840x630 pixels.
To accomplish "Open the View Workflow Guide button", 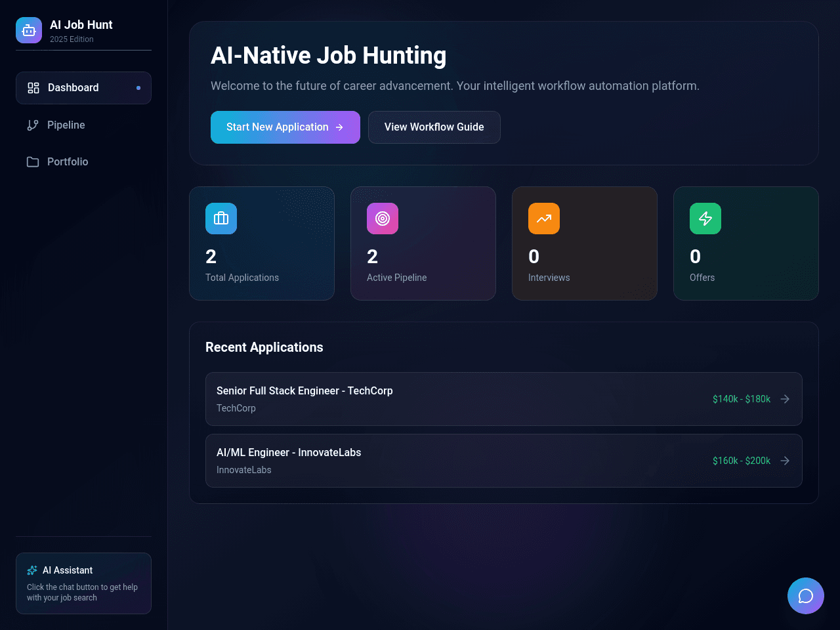I will pyautogui.click(x=434, y=127).
